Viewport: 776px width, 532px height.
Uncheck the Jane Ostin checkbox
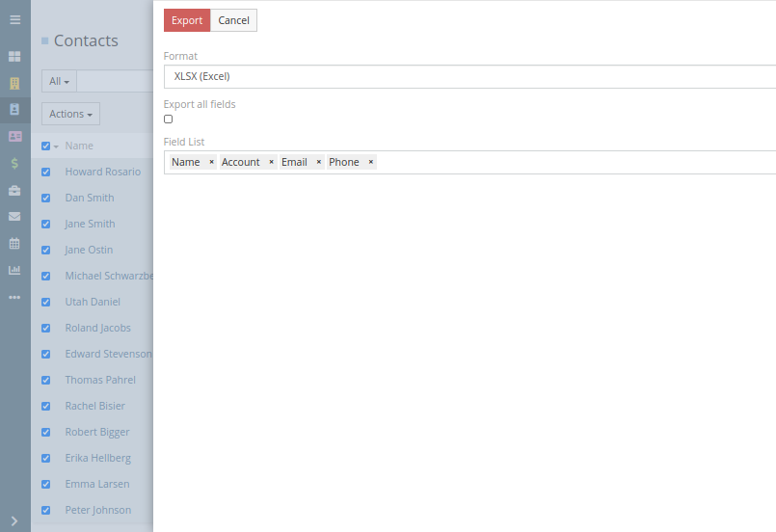pyautogui.click(x=45, y=250)
